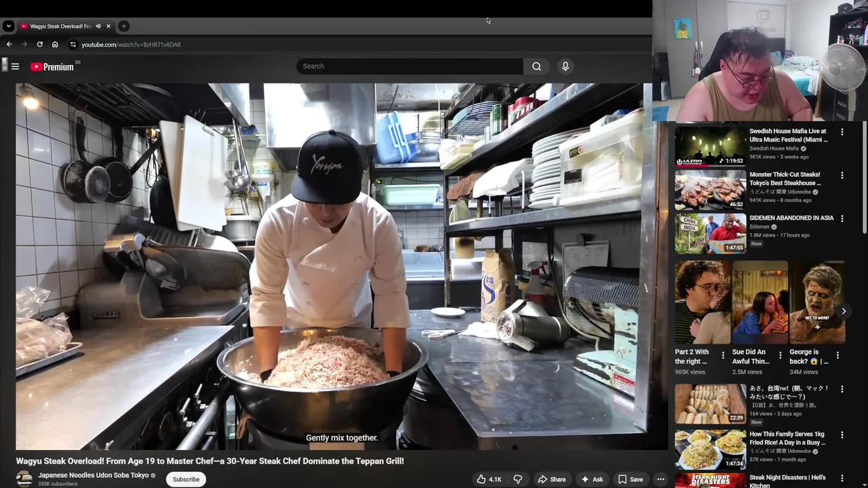Open the browser tab search dropdown
The height and width of the screenshot is (488, 868).
click(8, 26)
